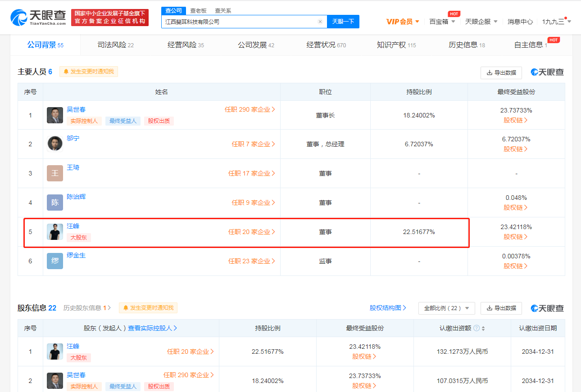Open 王琦's profile link
Viewport: 581px width, 392px height.
click(73, 167)
